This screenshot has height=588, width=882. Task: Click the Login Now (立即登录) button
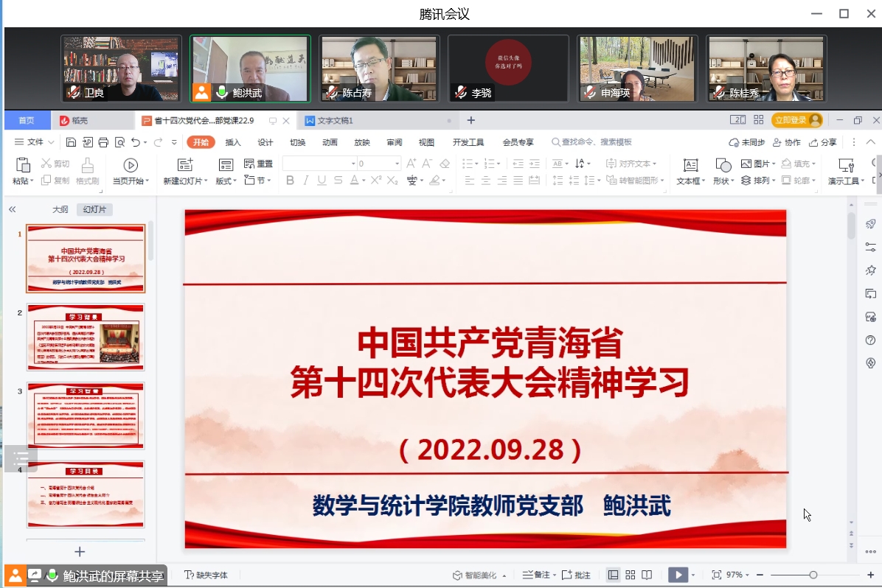pos(796,120)
